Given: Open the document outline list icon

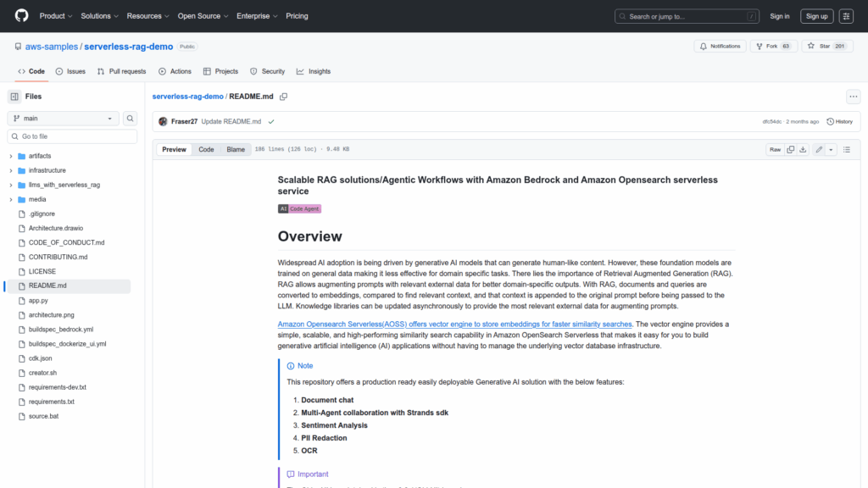Looking at the screenshot, I should pos(847,149).
